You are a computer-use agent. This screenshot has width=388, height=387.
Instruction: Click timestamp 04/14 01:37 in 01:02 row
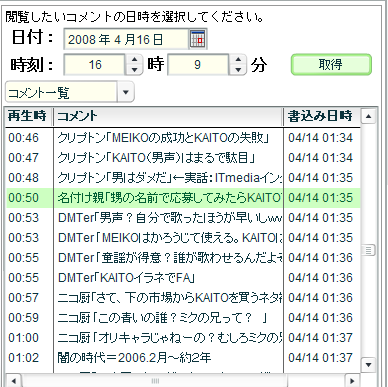[320, 358]
